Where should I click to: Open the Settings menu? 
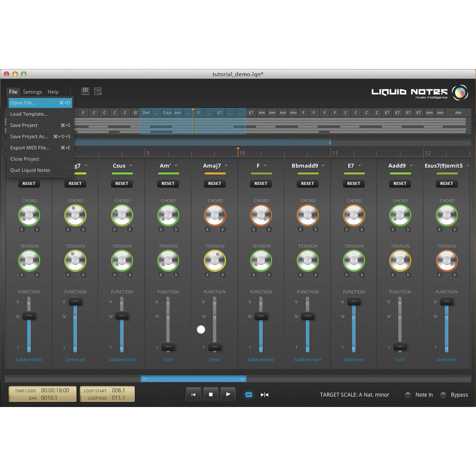click(32, 92)
